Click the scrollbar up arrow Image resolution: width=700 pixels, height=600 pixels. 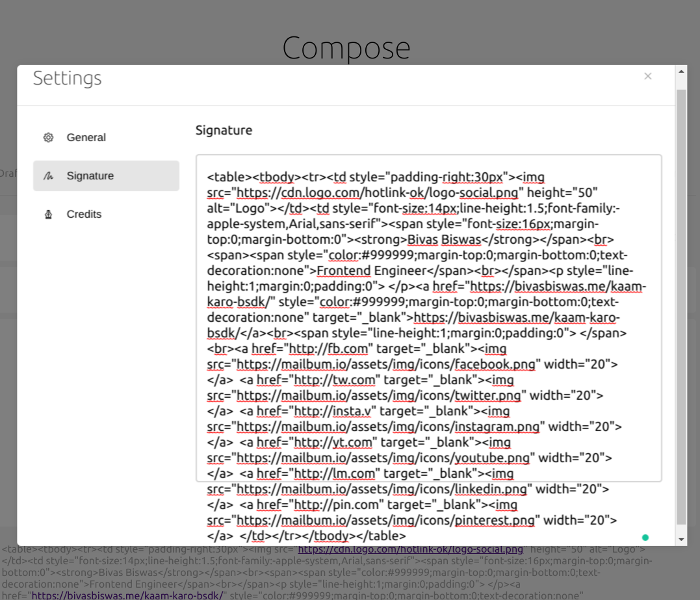[x=681, y=72]
